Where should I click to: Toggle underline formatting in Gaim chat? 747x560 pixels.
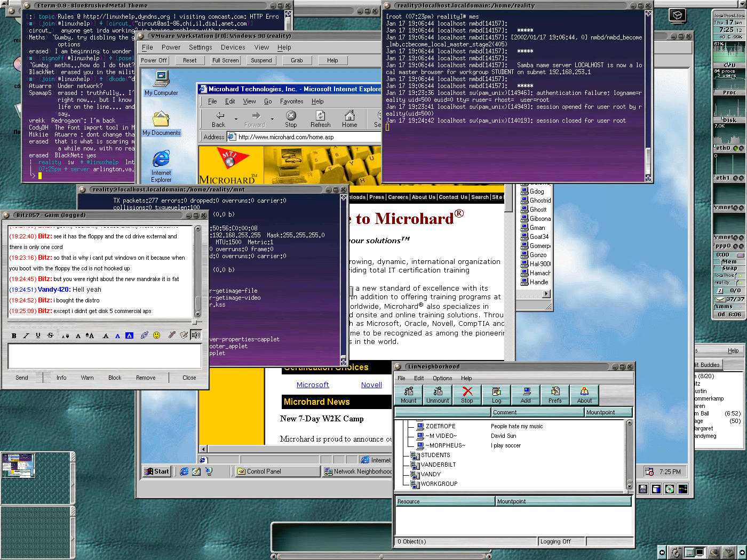click(38, 335)
